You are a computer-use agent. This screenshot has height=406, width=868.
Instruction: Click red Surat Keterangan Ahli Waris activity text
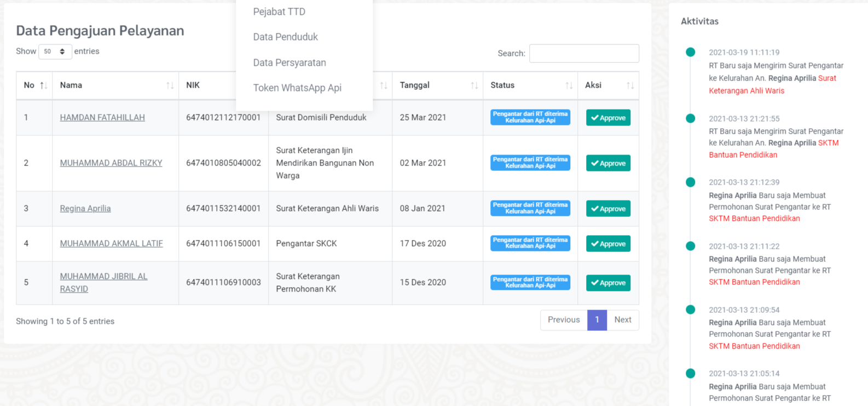tap(773, 84)
